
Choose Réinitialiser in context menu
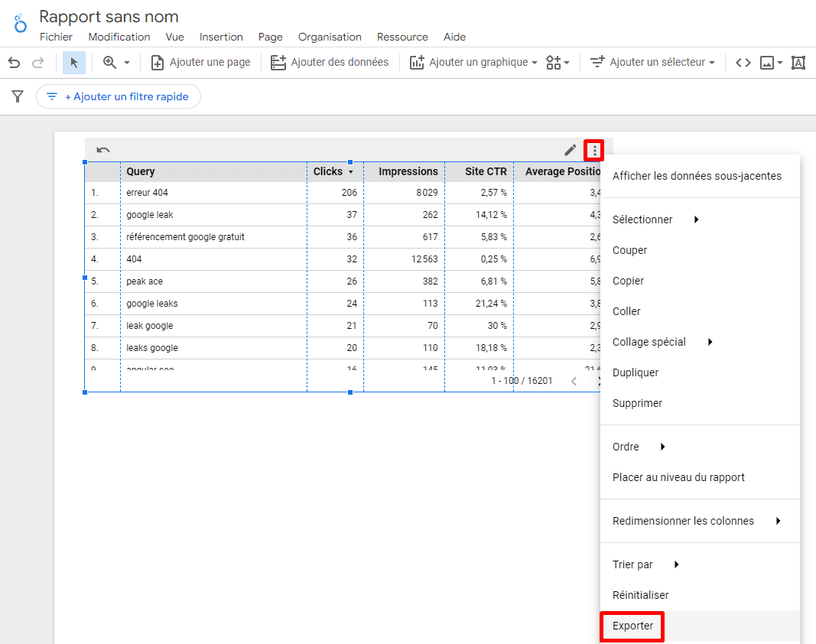tap(700, 595)
